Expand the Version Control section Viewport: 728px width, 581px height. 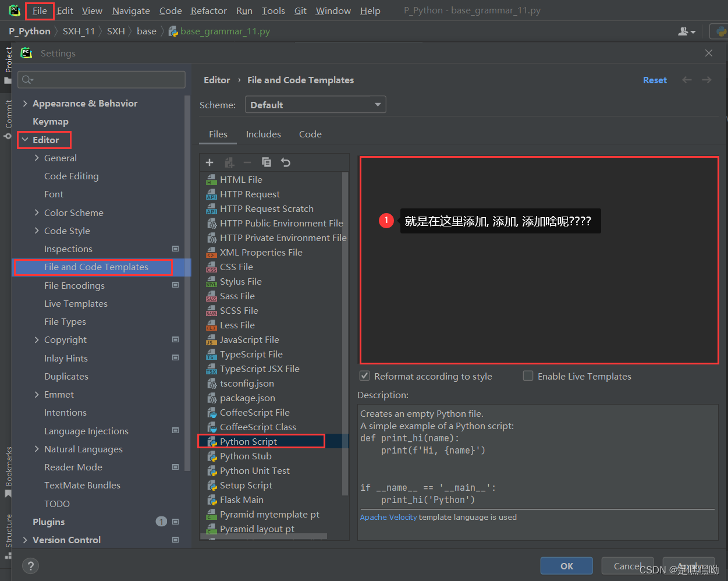(25, 540)
